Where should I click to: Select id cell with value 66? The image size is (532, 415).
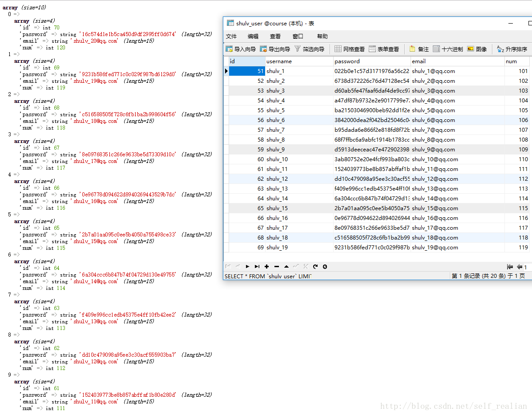point(247,218)
